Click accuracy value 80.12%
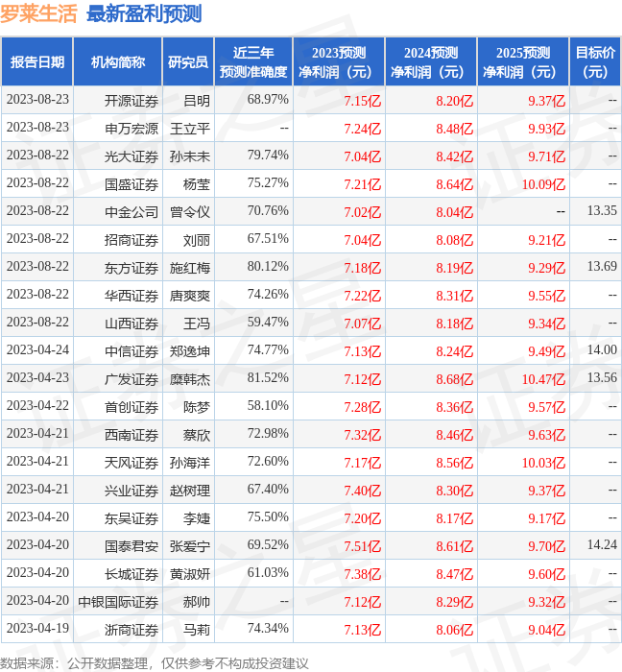This screenshot has height=672, width=622. 268,266
